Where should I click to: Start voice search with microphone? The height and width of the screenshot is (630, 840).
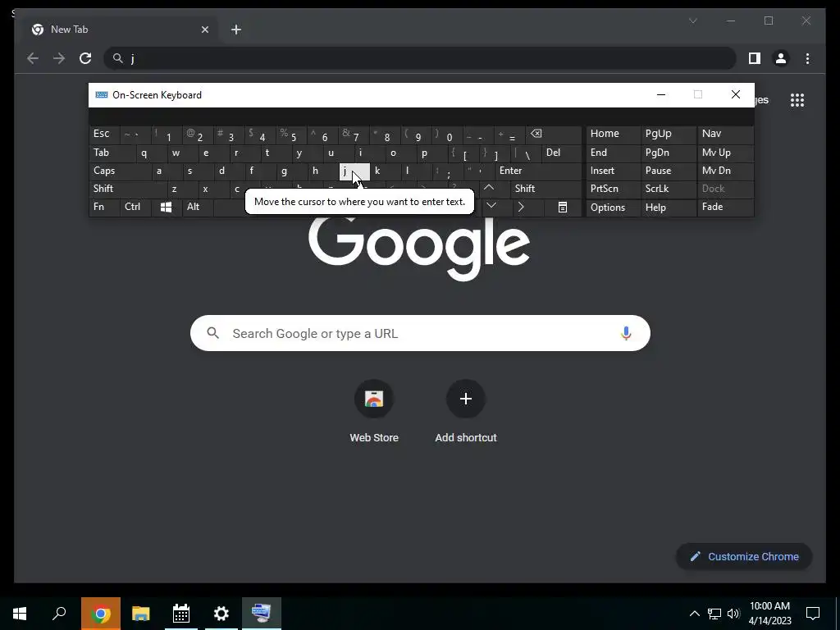626,333
